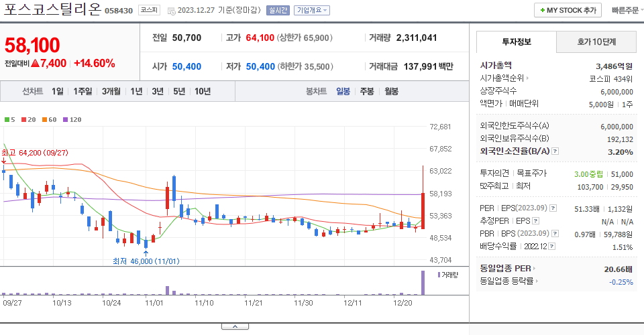Select the 일봉 daily candle chart
This screenshot has width=644, height=335.
tap(343, 91)
